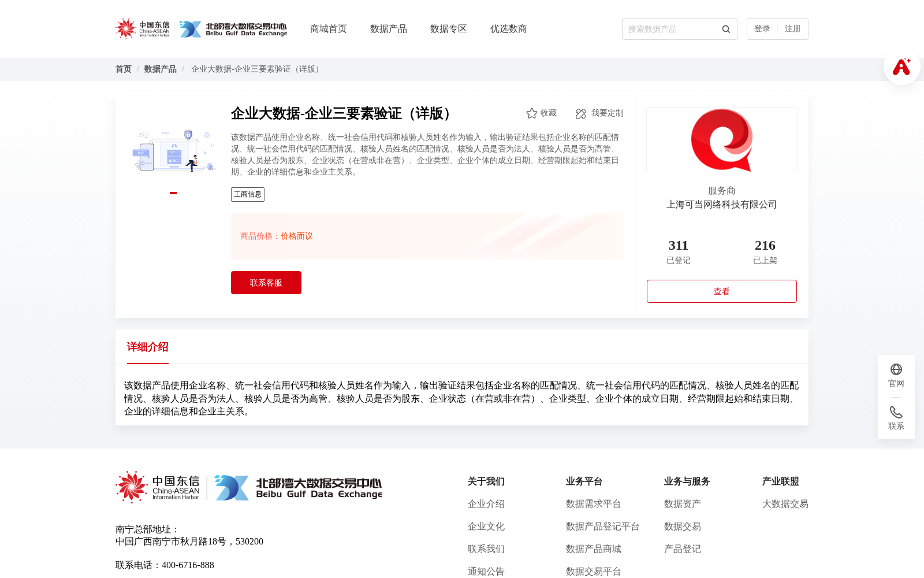Click the 收藏 star icon to favorite product

(530, 113)
